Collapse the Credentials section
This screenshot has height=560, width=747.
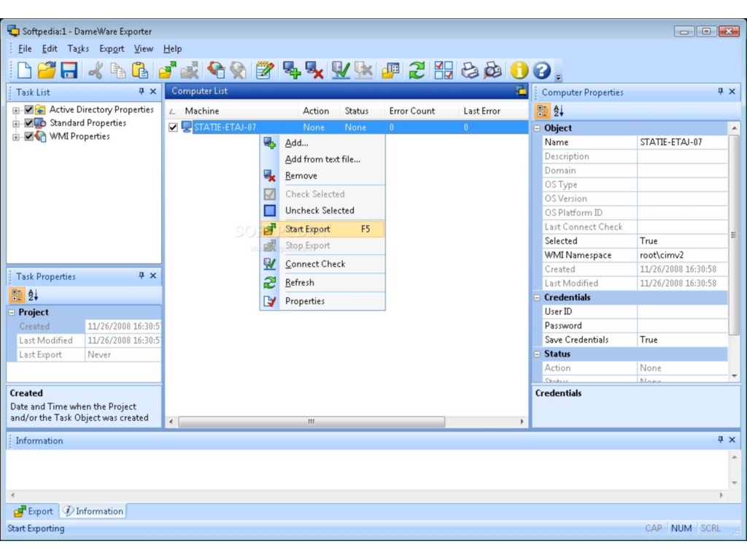click(538, 297)
